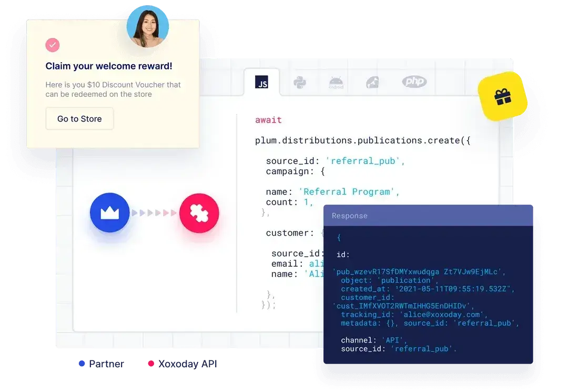Click the Response panel header

(428, 216)
